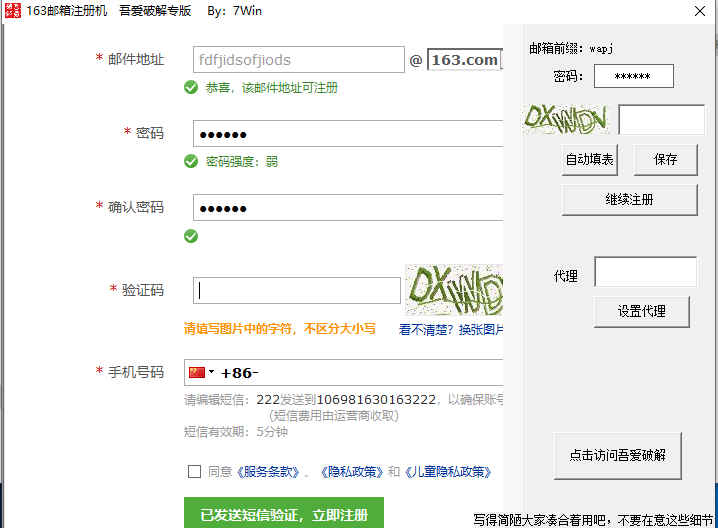Focus the 邮件地址 input field
The width and height of the screenshot is (718, 528).
click(x=299, y=60)
